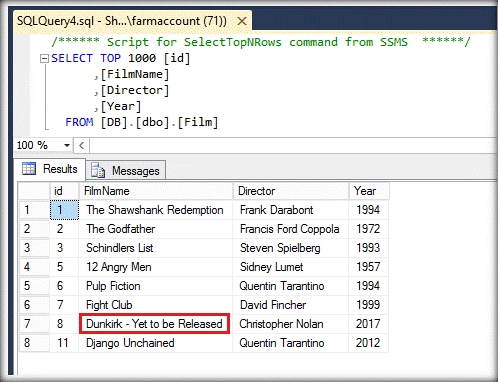Click Dunkirk - Yet to be Released cell

(155, 324)
